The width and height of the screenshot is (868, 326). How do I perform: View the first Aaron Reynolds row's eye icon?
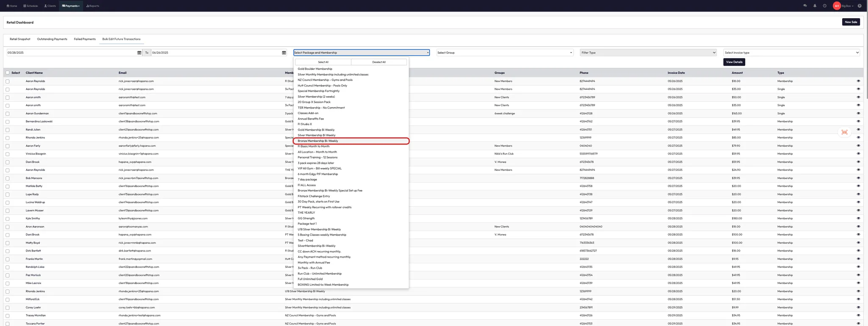(x=858, y=81)
